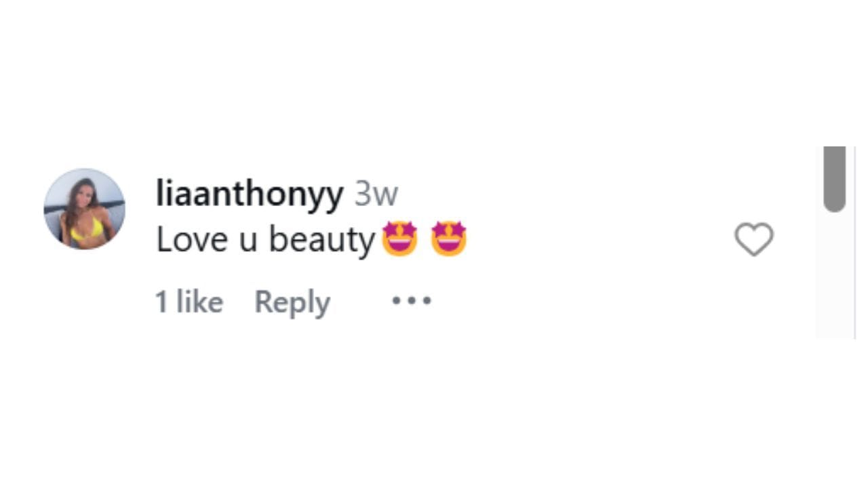Image resolution: width=868 pixels, height=488 pixels.
Task: Select the commenter's circular avatar
Action: click(85, 209)
